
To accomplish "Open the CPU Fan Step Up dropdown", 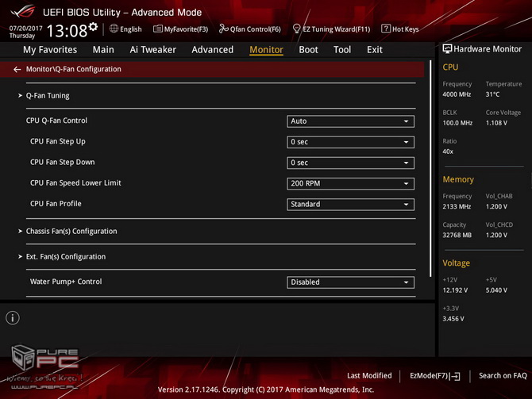I will (x=350, y=142).
